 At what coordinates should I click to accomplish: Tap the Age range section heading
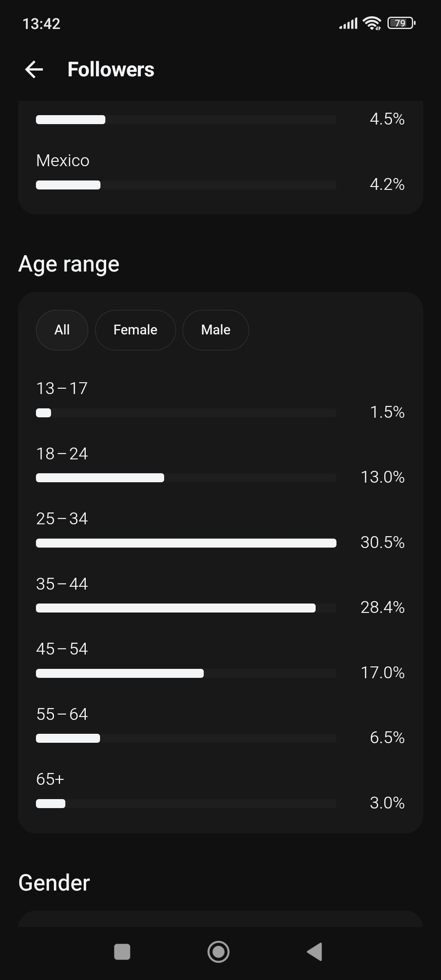coord(69,264)
